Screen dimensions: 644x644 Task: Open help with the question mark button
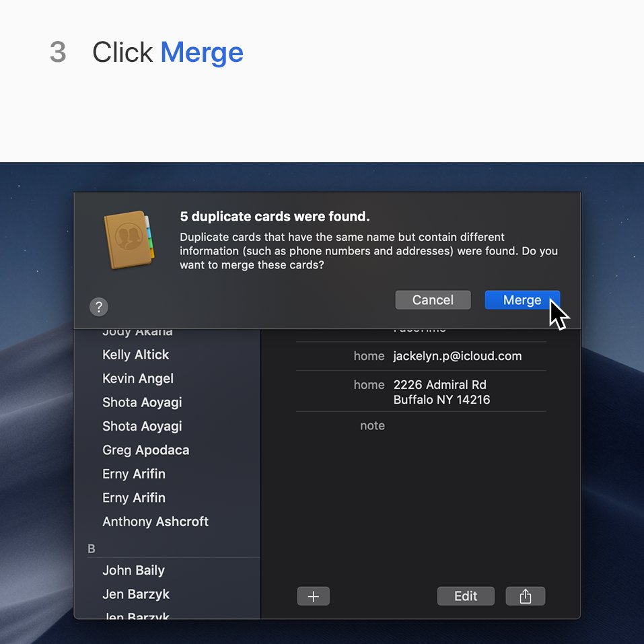[x=98, y=307]
